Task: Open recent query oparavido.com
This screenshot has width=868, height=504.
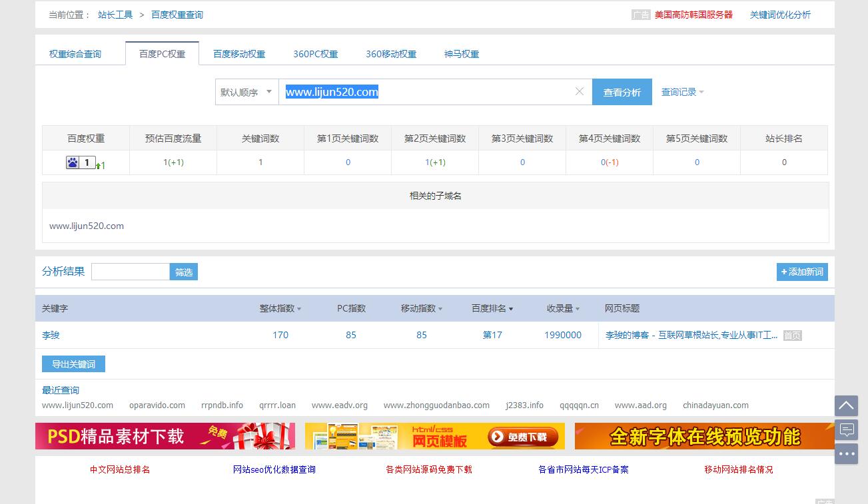Action: (157, 405)
